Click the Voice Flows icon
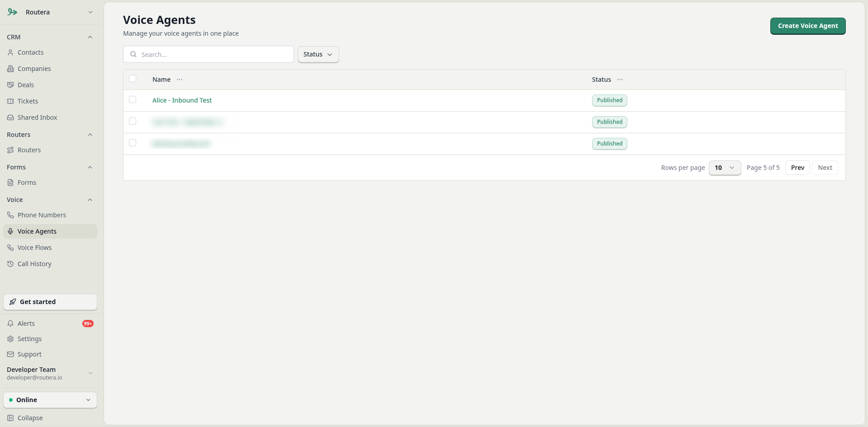 click(10, 248)
